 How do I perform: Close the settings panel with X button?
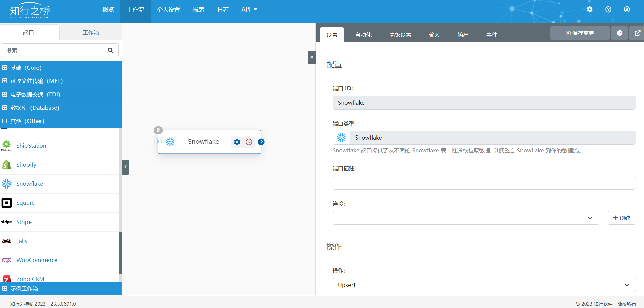pos(311,57)
